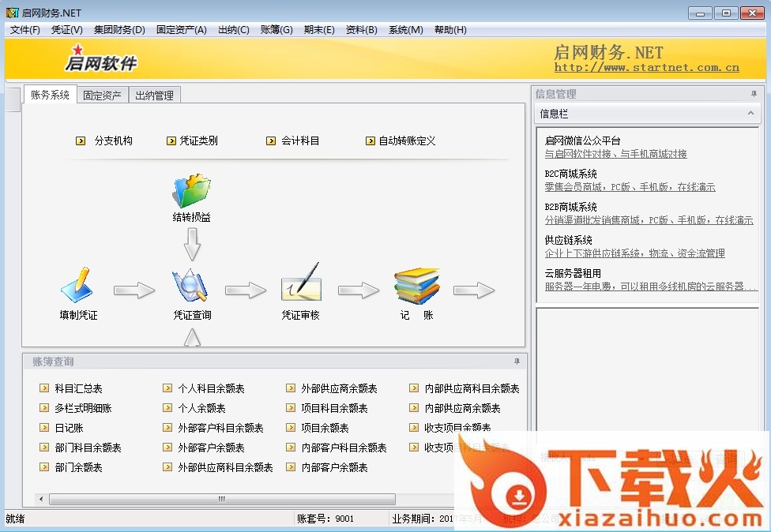Switch to the 固定资产 tab
This screenshot has width=771, height=532.
coord(102,96)
